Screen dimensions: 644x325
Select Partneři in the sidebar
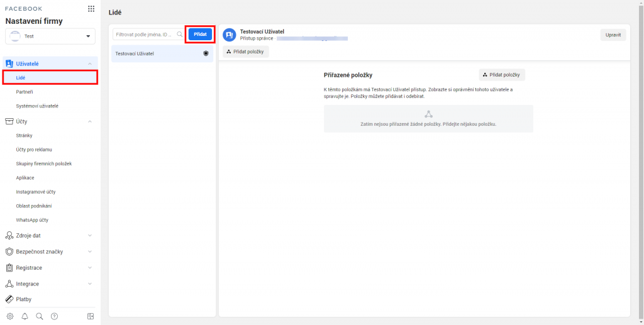25,92
